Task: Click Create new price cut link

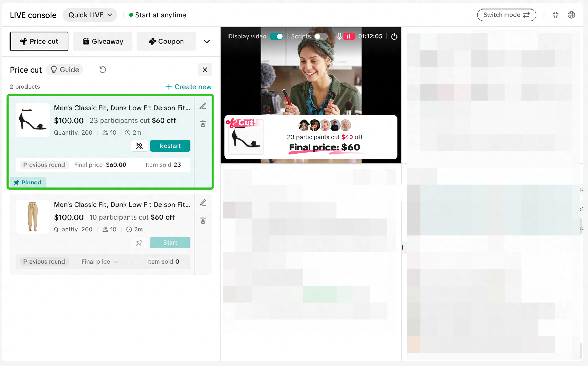Action: tap(188, 87)
